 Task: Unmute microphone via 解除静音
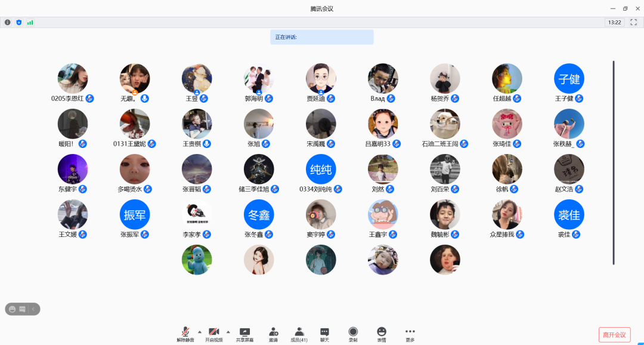click(185, 334)
